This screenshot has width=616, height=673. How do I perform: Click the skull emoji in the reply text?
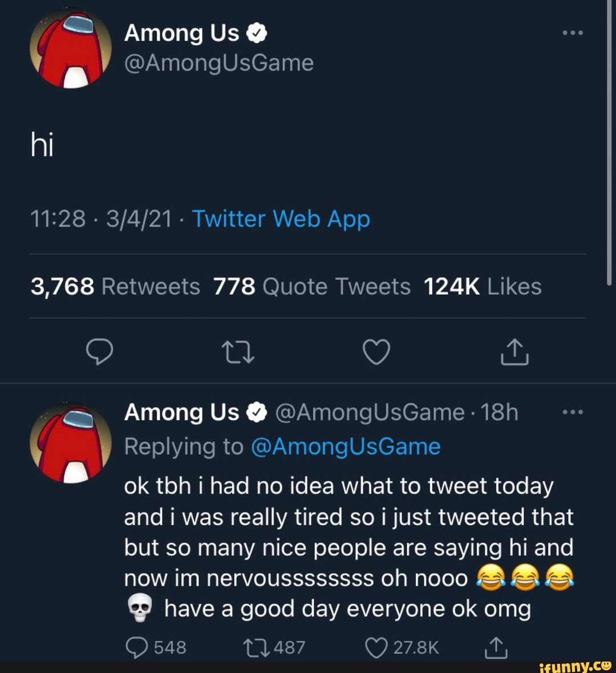(x=139, y=606)
